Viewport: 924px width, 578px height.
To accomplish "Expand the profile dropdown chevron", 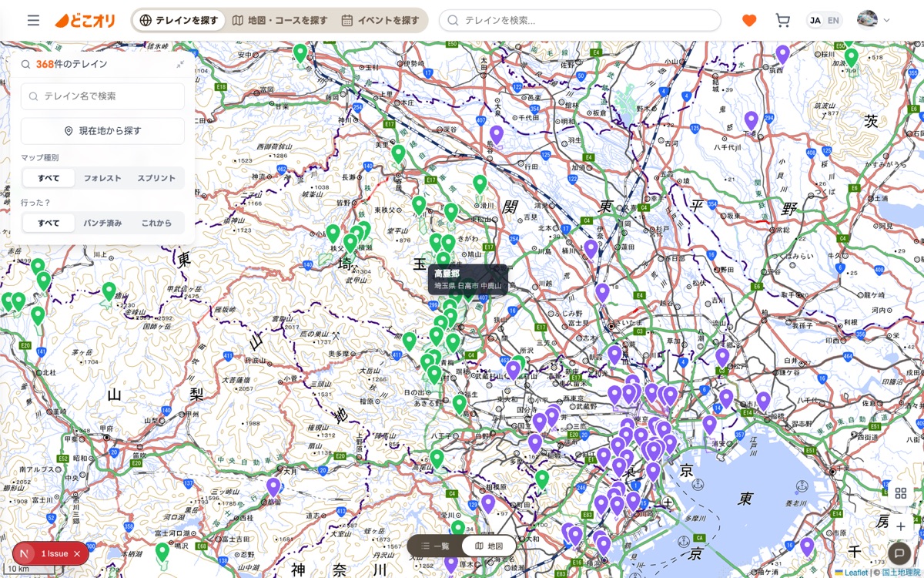I will (886, 21).
